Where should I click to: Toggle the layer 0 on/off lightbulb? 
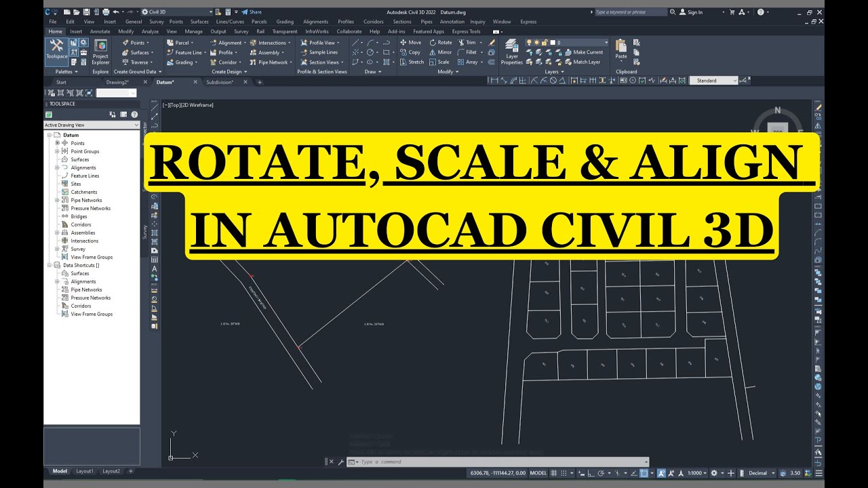pyautogui.click(x=529, y=42)
